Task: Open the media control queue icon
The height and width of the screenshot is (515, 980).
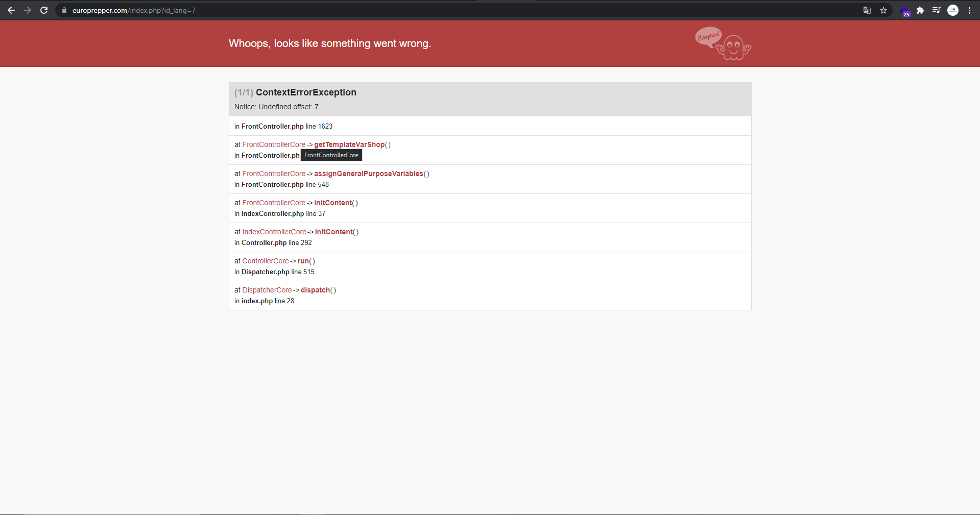Action: click(x=936, y=10)
